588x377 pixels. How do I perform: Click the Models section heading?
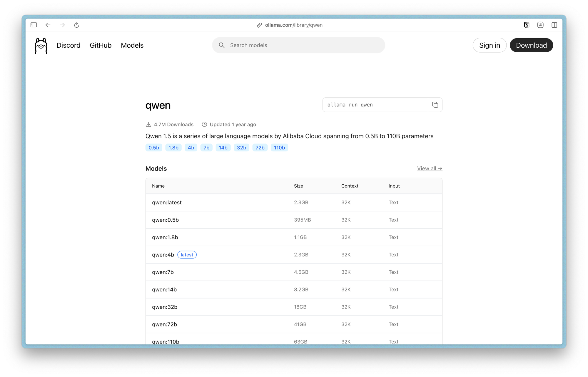(x=156, y=169)
